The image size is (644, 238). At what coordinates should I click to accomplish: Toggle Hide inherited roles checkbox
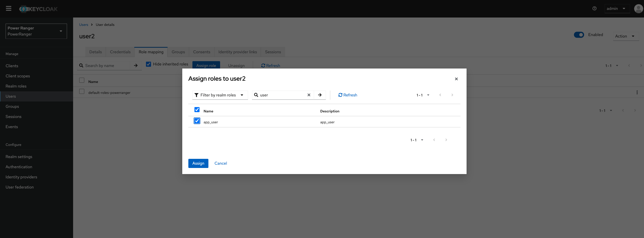[148, 64]
